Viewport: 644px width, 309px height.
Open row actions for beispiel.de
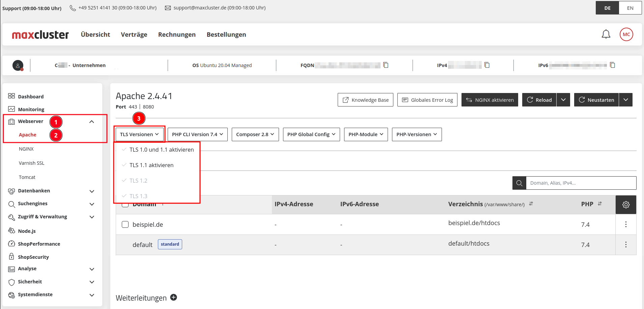click(626, 224)
